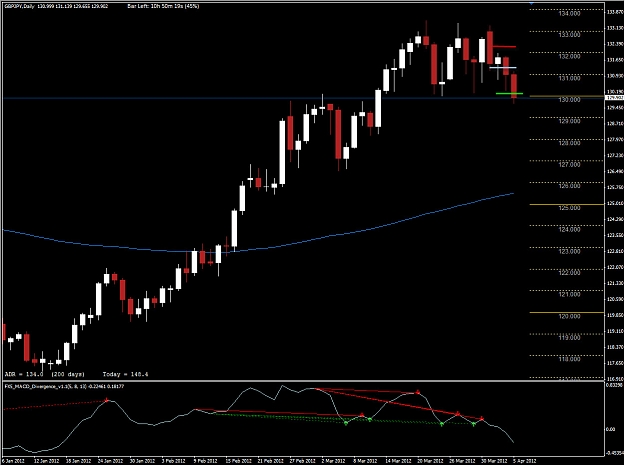625x466 pixels.
Task: Click the 20 Mar 2012 date label
Action: tap(429, 461)
